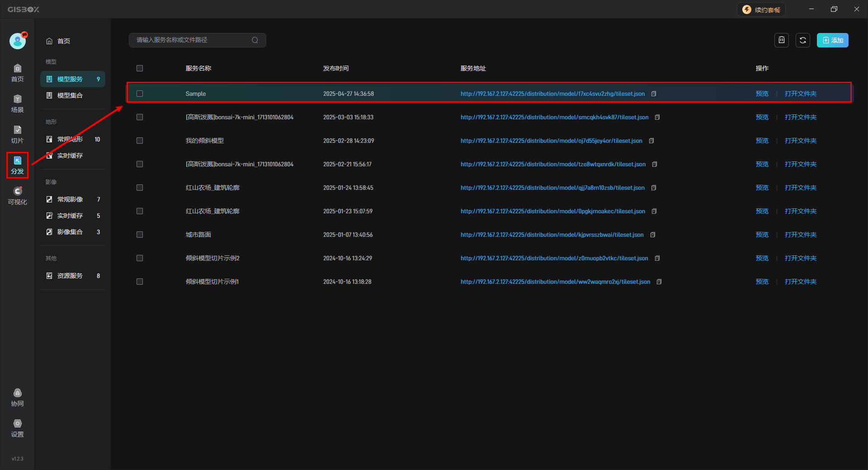Open the Sample tileset.json URL
This screenshot has width=868, height=470.
coord(552,94)
